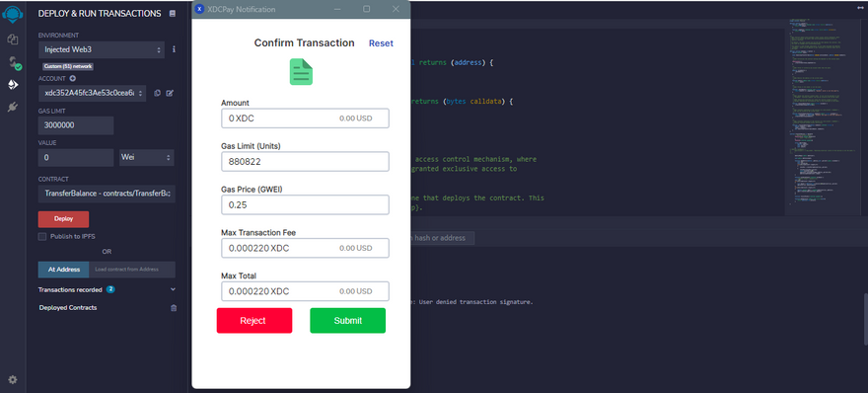Enable the Publish to IPFS checkbox

[x=42, y=237]
